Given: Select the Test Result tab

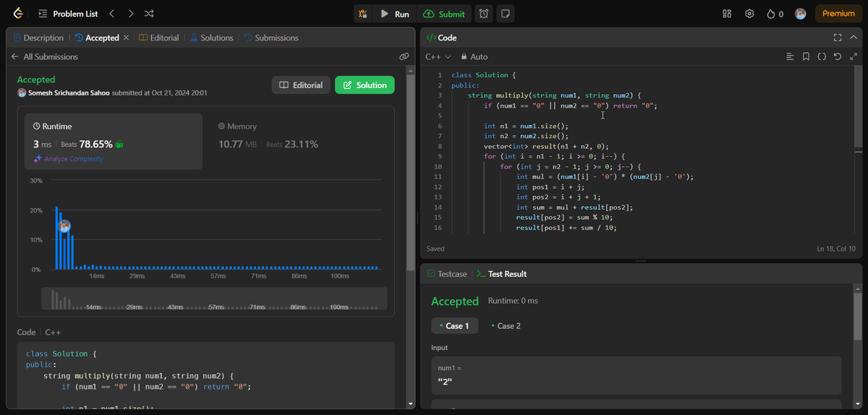Looking at the screenshot, I should click(501, 274).
